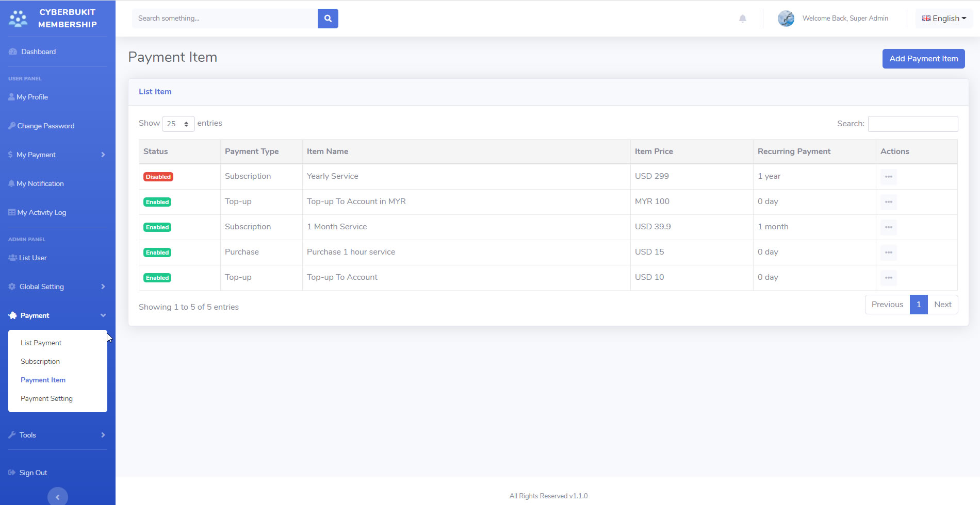980x505 pixels.
Task: Collapse the sidebar with the arrow toggle
Action: (58, 497)
